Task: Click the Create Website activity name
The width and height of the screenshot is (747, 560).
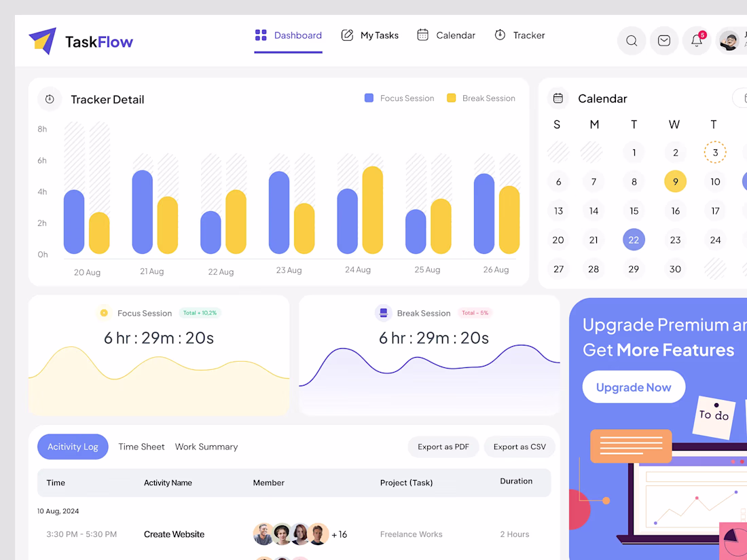Action: (x=174, y=534)
